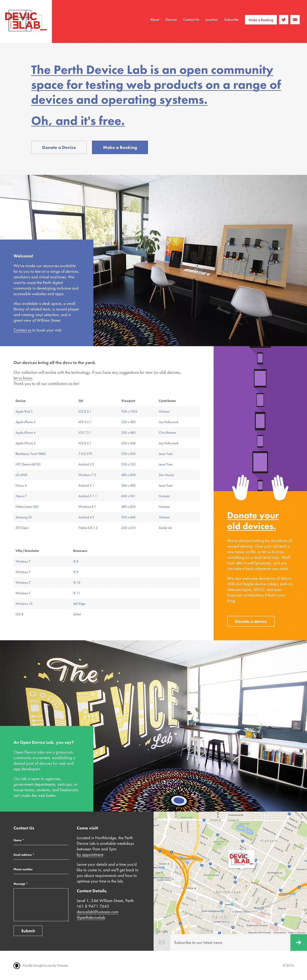This screenshot has width=307, height=980.
Task: Click 'Proudly brought to you by Humaan' text
Action: 45,965
